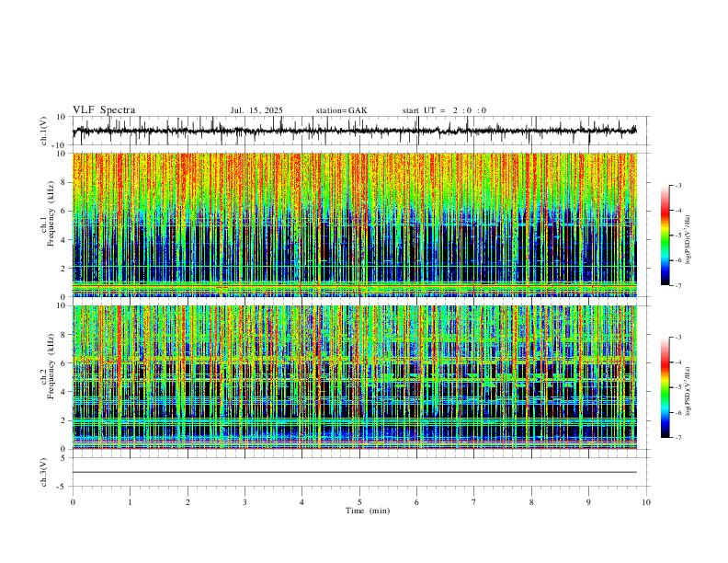728x563 pixels.
Task: Click the upper PSD color scale bar
Action: (x=665, y=236)
